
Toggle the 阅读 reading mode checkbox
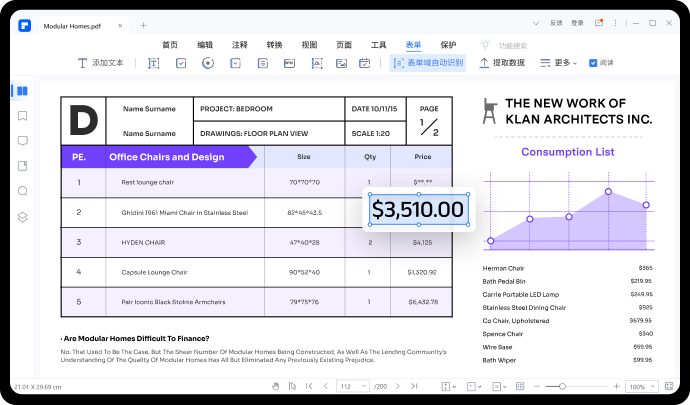click(x=593, y=63)
